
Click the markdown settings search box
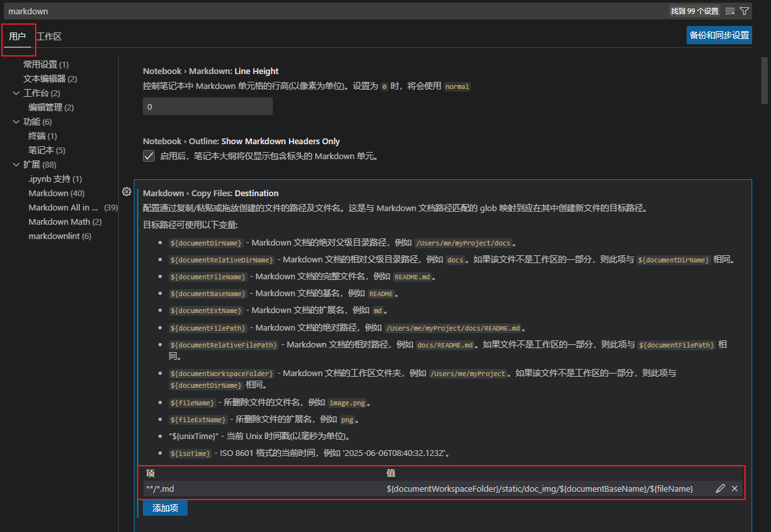click(x=325, y=11)
